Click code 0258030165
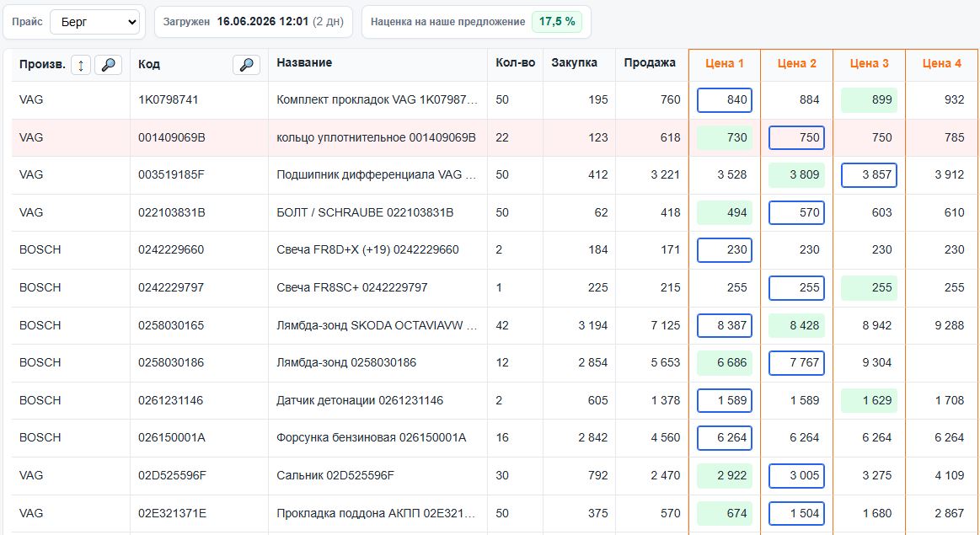980x535 pixels. (170, 325)
